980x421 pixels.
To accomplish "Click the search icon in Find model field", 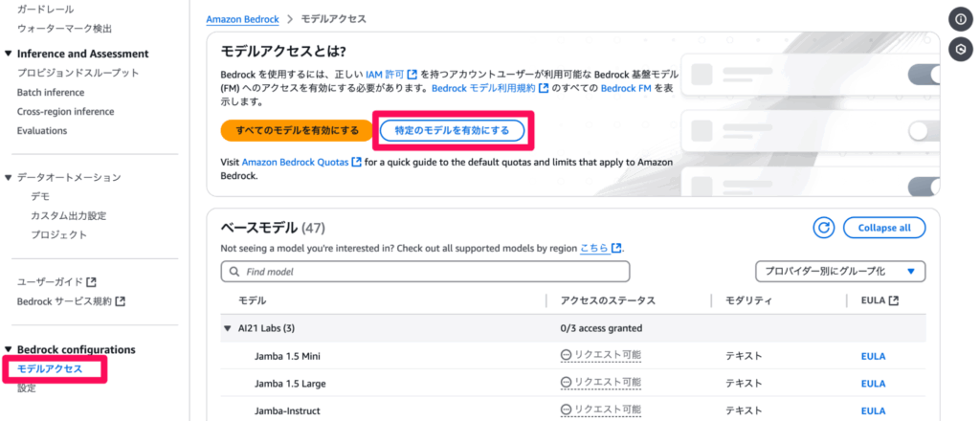I will [x=235, y=272].
